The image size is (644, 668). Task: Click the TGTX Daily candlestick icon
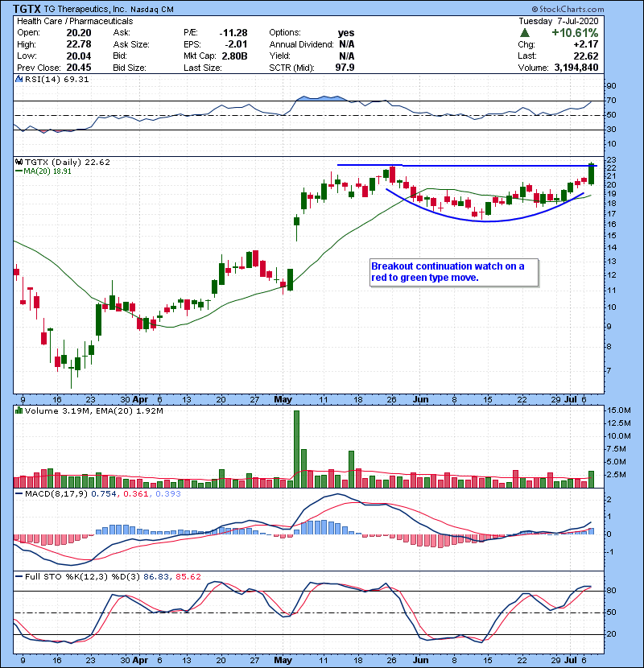(x=19, y=162)
